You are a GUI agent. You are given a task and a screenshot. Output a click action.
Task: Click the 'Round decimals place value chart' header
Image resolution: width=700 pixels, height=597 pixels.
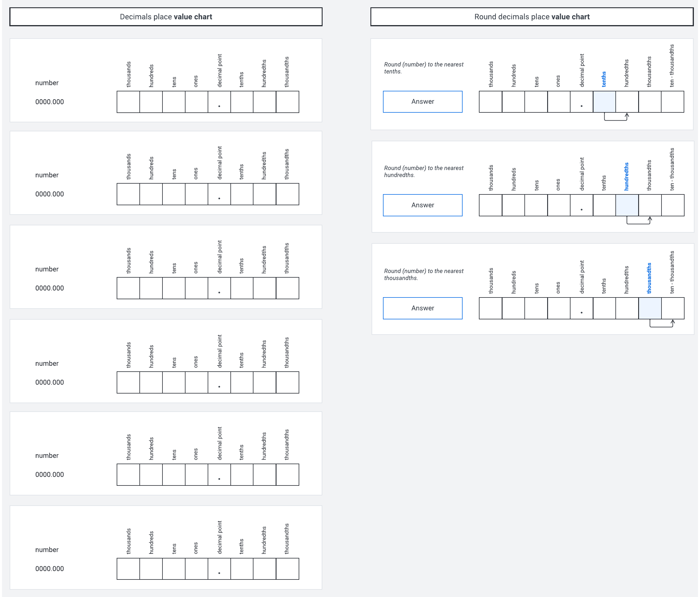531,17
